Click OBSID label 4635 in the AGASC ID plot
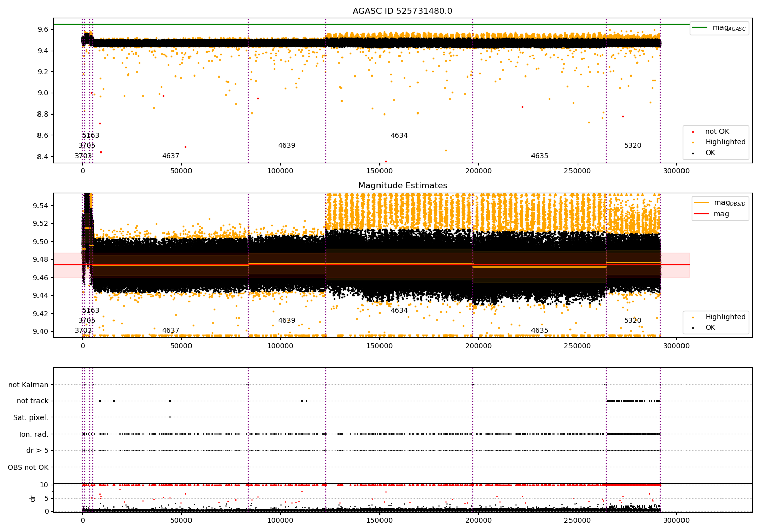The width and height of the screenshot is (760, 532). 540,156
